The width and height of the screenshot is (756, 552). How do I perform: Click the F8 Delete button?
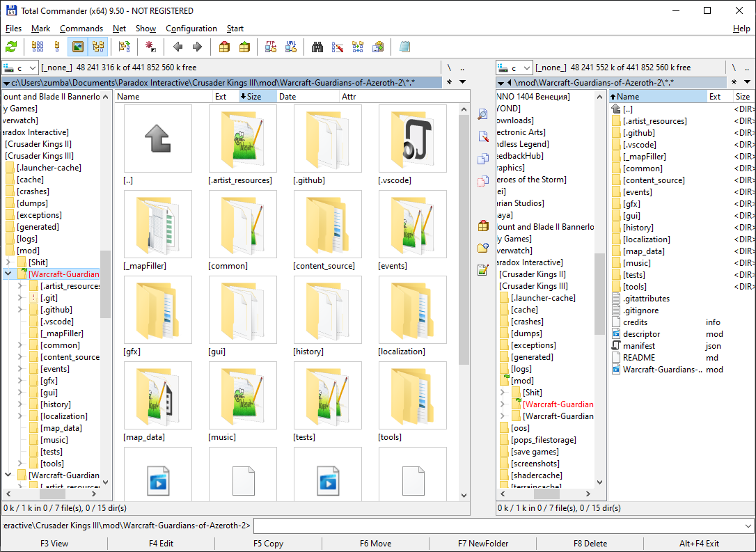(x=590, y=544)
